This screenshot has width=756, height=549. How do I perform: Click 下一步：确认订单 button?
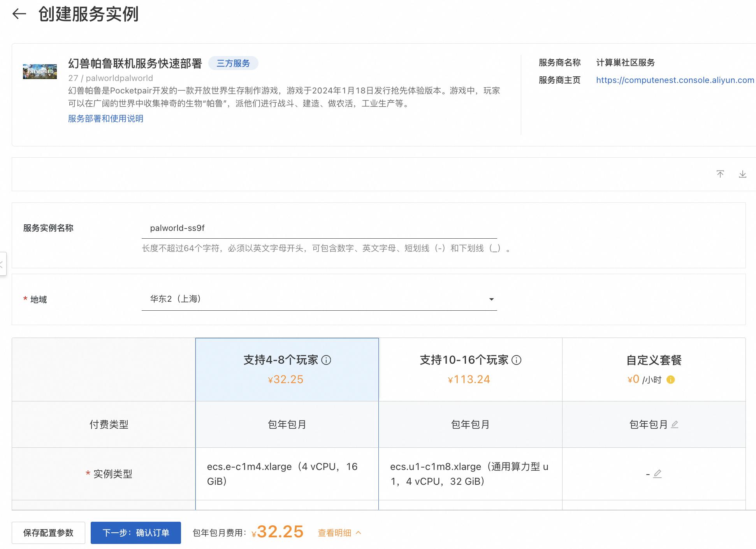pos(136,533)
